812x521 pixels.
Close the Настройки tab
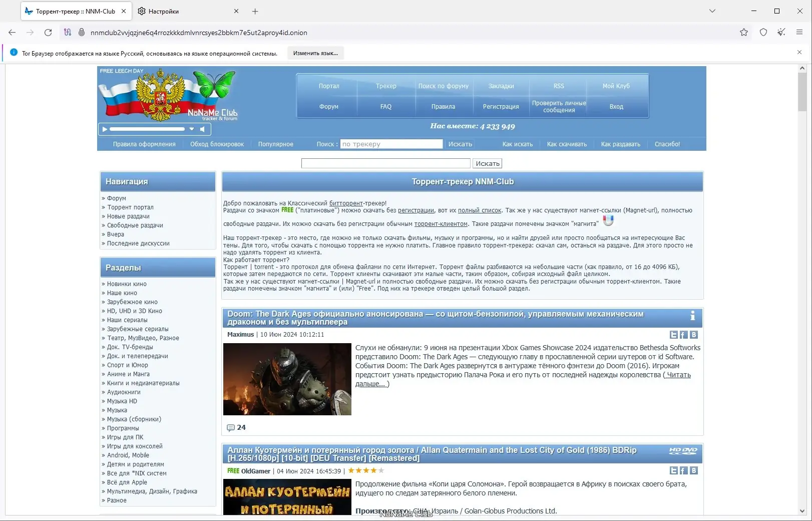click(x=236, y=11)
